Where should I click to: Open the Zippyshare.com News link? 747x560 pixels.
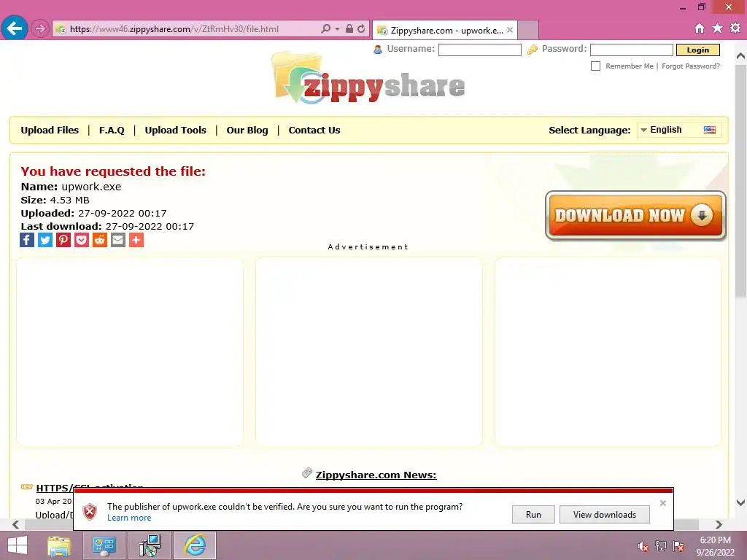(376, 475)
